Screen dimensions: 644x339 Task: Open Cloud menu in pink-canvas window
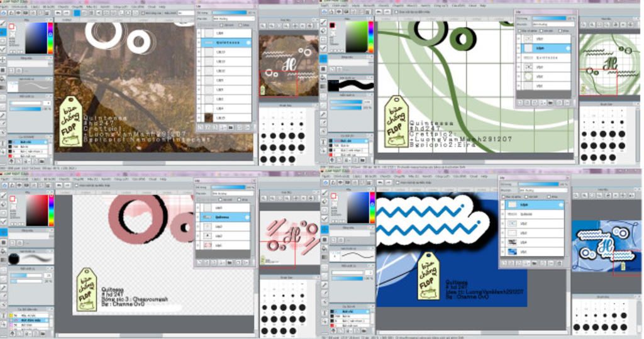coord(153,179)
